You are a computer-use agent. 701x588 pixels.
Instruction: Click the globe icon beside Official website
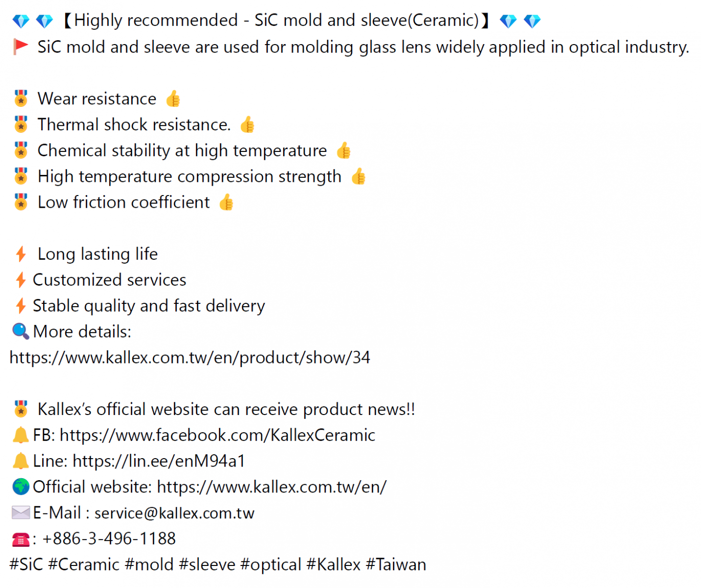coord(21,487)
